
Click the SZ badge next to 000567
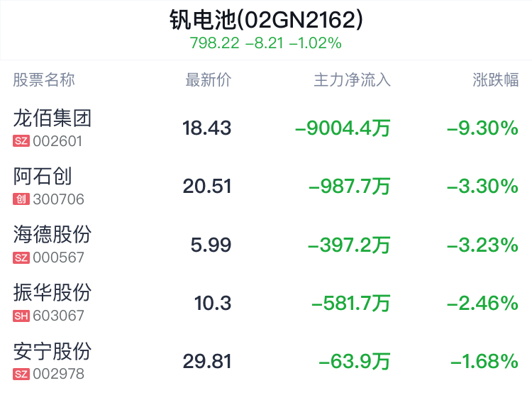click(x=21, y=257)
